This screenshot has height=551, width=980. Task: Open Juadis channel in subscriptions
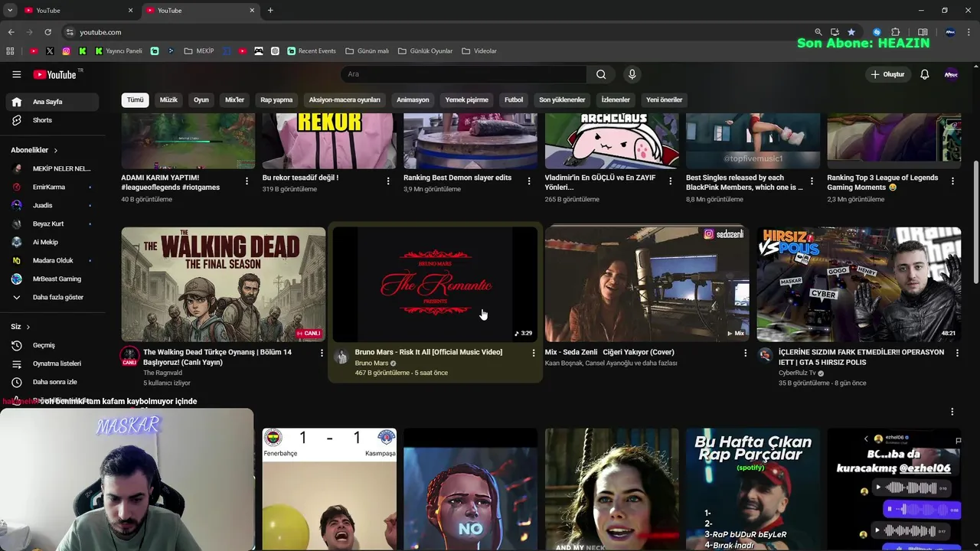tap(51, 205)
